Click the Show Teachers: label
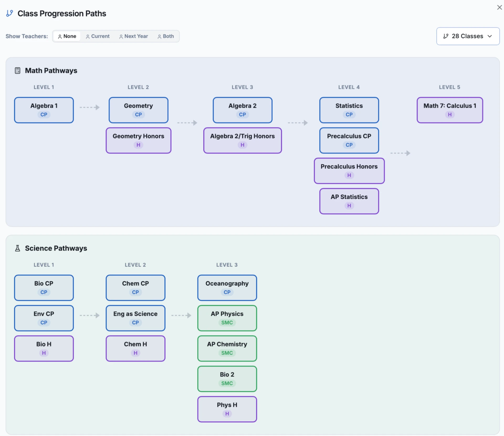This screenshot has height=436, width=504. [27, 36]
